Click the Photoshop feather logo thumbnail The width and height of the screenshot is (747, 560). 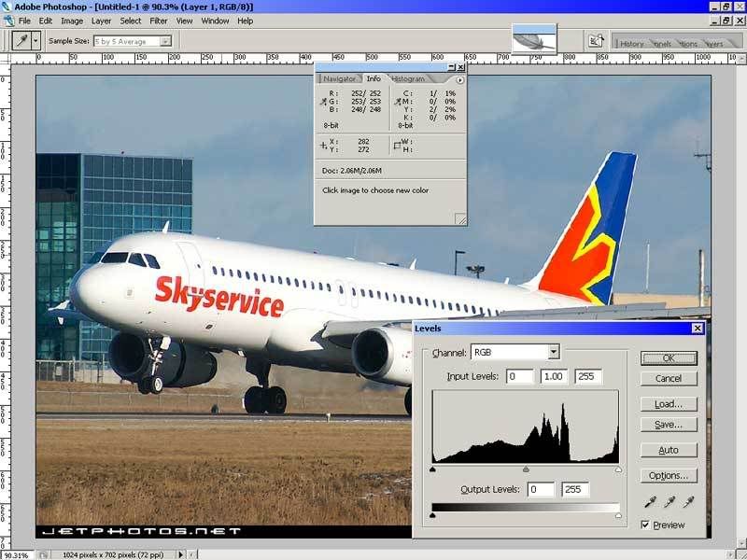point(534,38)
